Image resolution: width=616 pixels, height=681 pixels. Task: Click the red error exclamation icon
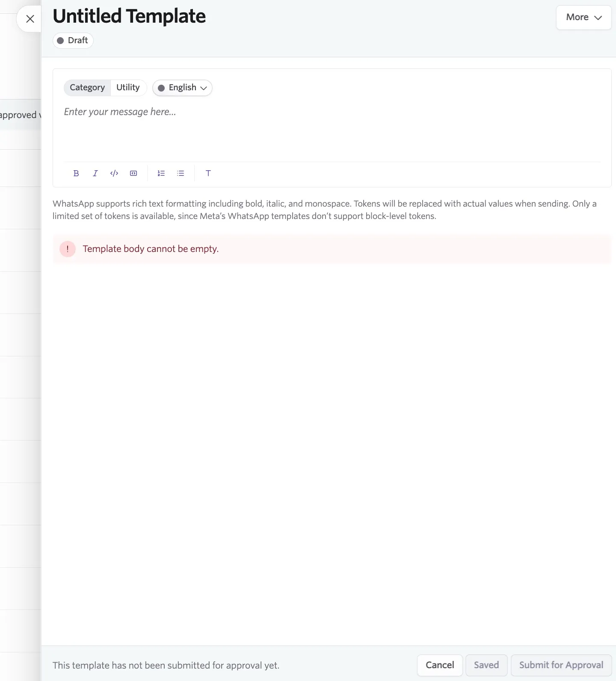click(x=68, y=249)
